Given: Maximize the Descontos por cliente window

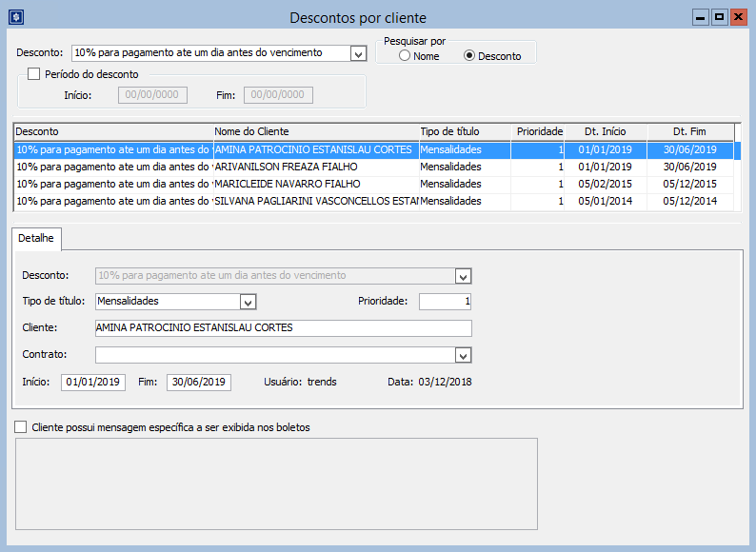Looking at the screenshot, I should click(719, 17).
